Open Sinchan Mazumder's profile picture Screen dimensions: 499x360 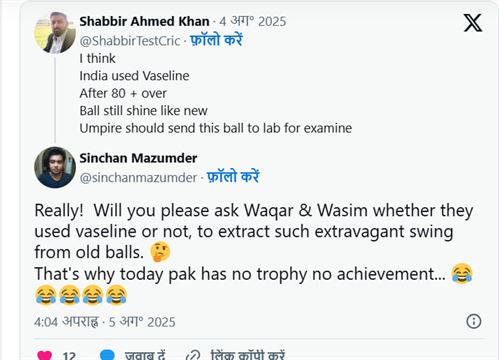click(x=55, y=167)
